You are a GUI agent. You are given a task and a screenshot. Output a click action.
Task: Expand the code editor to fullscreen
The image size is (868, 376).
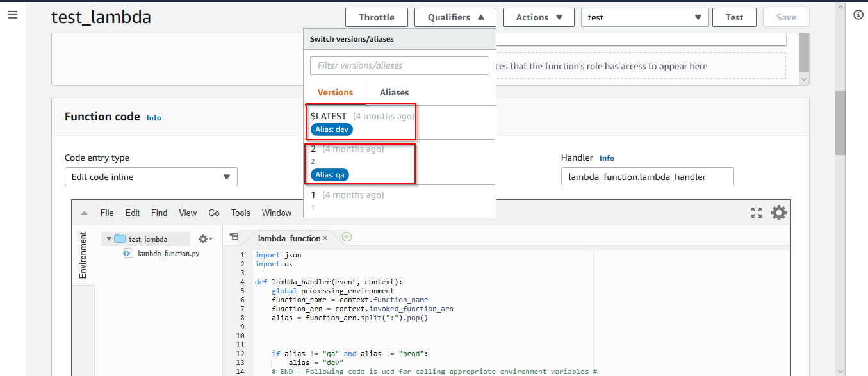tap(757, 212)
